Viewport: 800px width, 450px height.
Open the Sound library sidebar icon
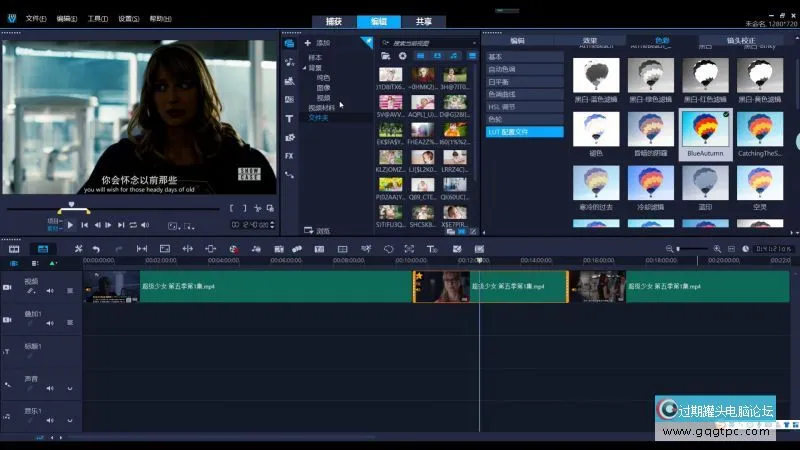pos(289,62)
